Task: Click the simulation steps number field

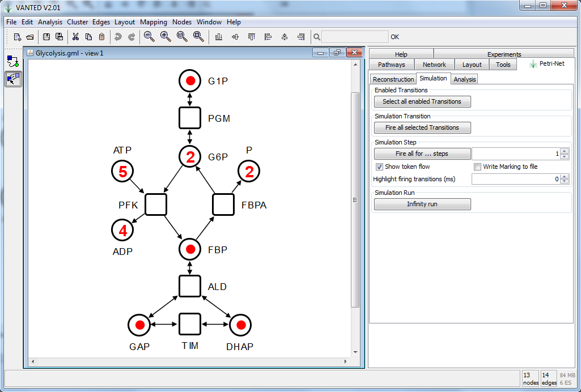Action: [x=516, y=154]
